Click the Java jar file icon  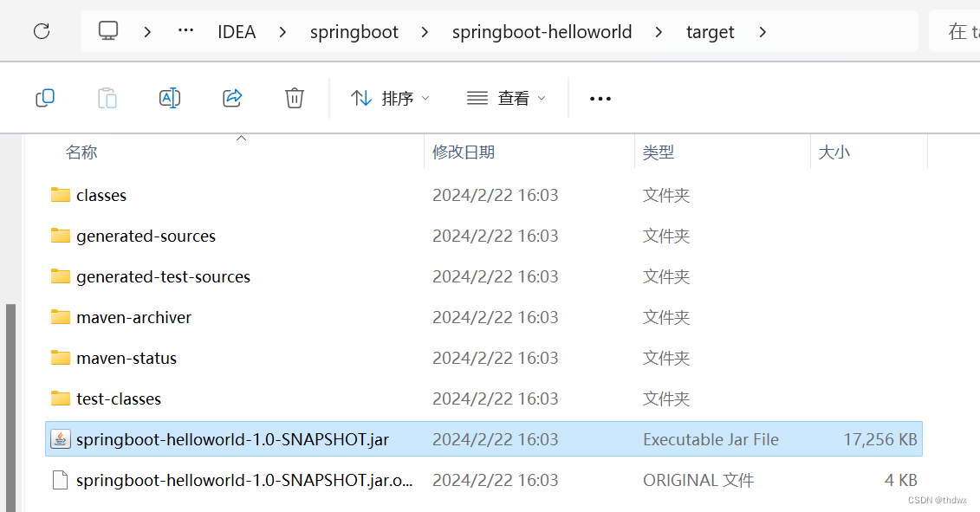60,439
